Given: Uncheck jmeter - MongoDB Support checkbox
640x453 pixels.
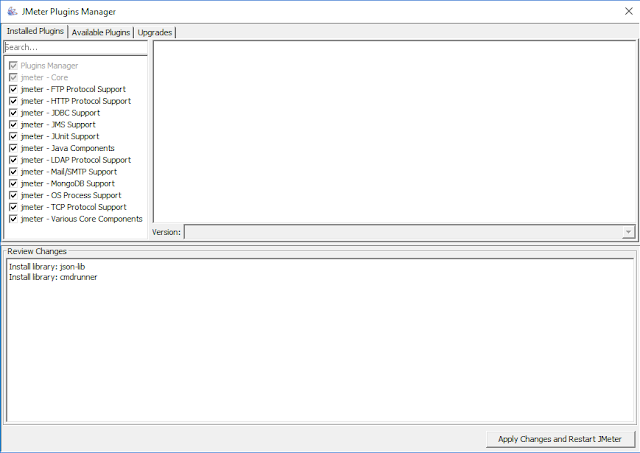Looking at the screenshot, I should [x=13, y=184].
